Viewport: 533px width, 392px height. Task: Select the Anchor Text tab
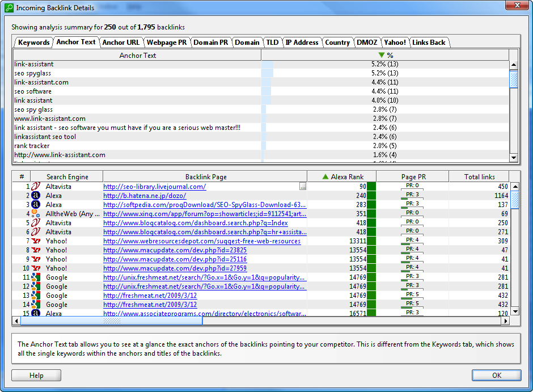76,42
